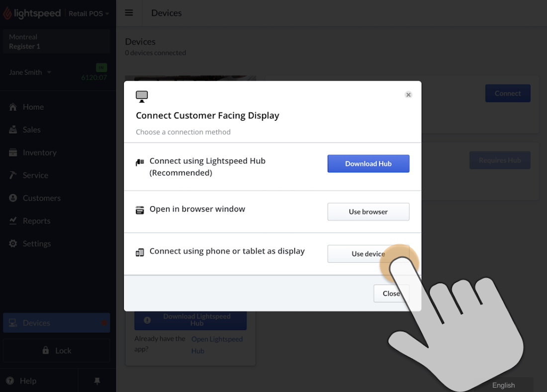Screen dimensions: 547x392
Task: Pin the sidebar with the pin icon
Action: click(x=97, y=381)
